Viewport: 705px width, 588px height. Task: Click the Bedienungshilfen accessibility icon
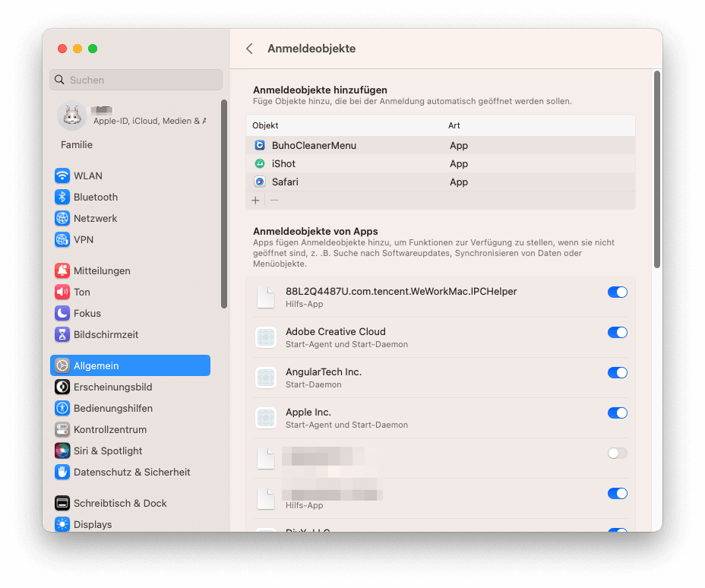coord(62,408)
